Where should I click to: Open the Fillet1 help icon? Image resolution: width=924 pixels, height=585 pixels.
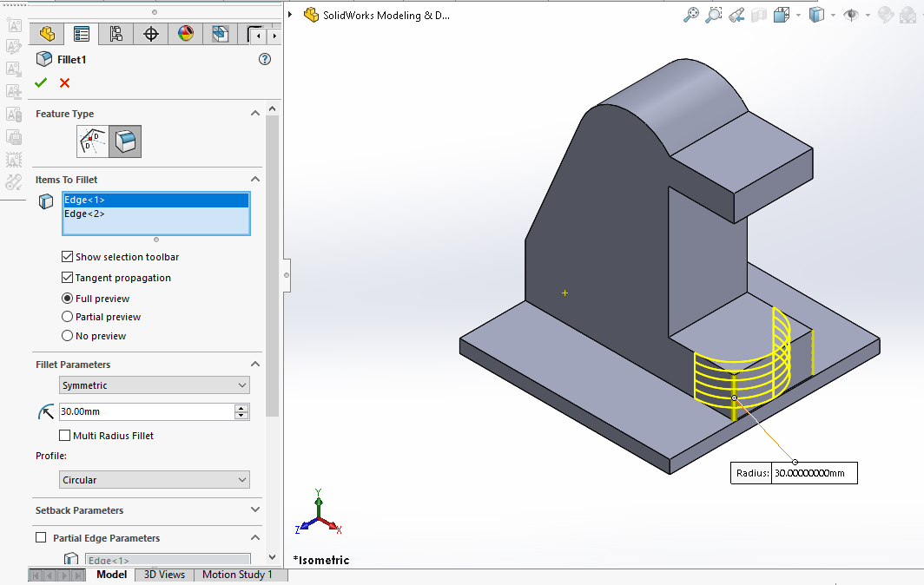click(x=265, y=59)
